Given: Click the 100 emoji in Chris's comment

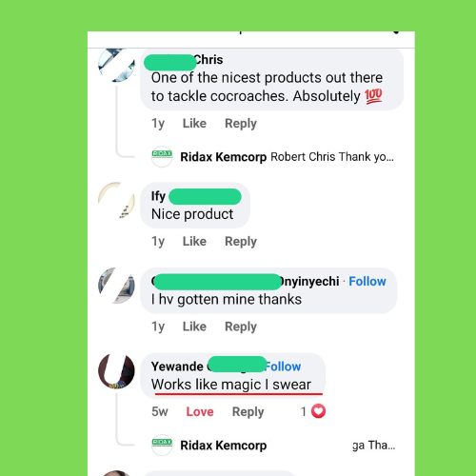Looking at the screenshot, I should 373,96.
